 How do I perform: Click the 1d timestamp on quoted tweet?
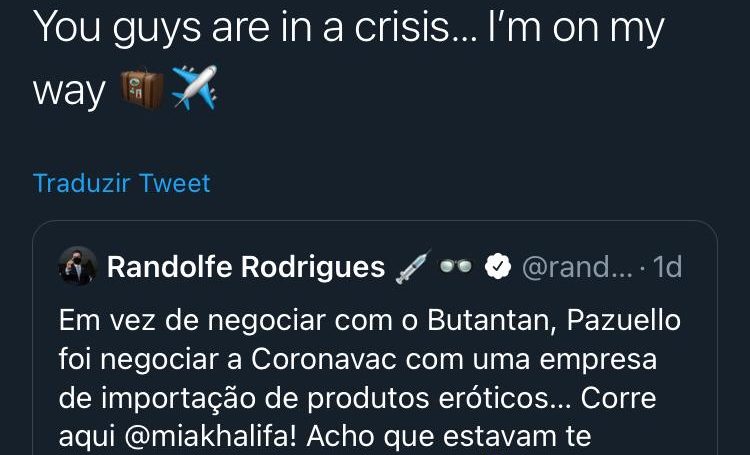pyautogui.click(x=667, y=267)
